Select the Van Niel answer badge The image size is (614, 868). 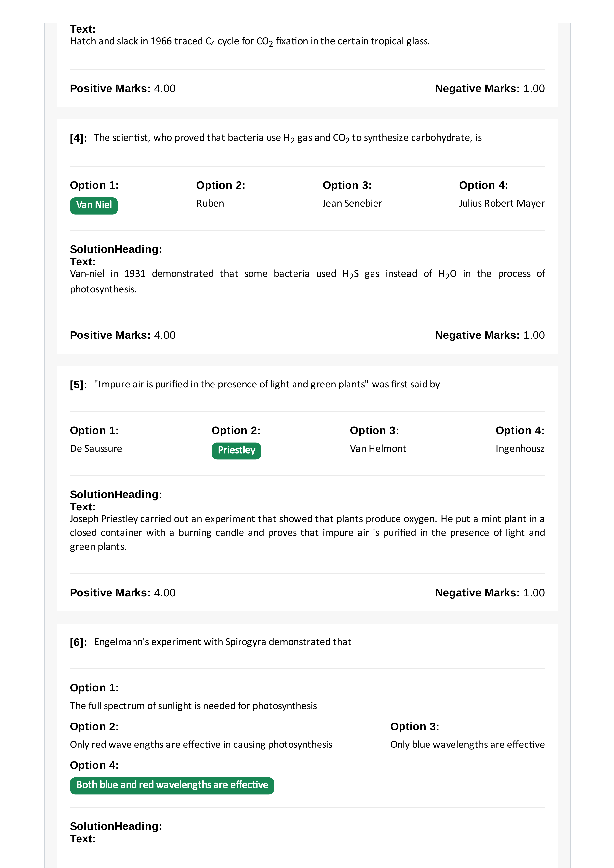pos(94,206)
